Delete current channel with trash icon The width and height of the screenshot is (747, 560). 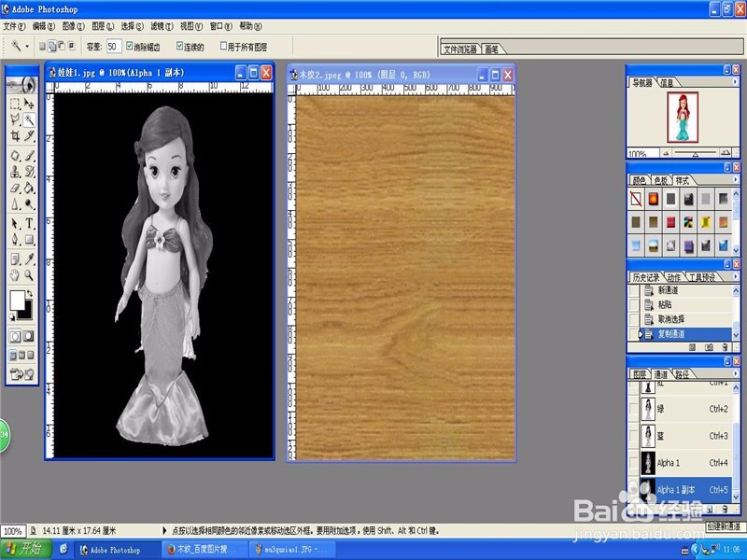pos(725,509)
